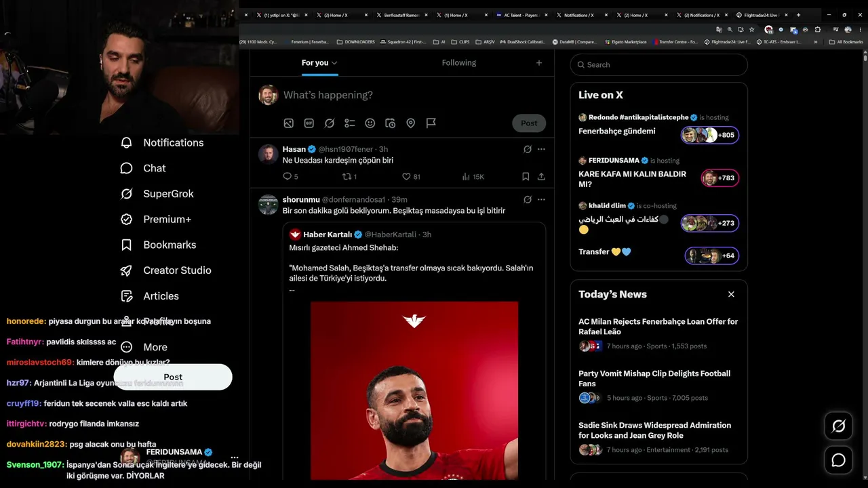The image size is (868, 488).
Task: Add a GIF to the new post
Action: [x=309, y=123]
